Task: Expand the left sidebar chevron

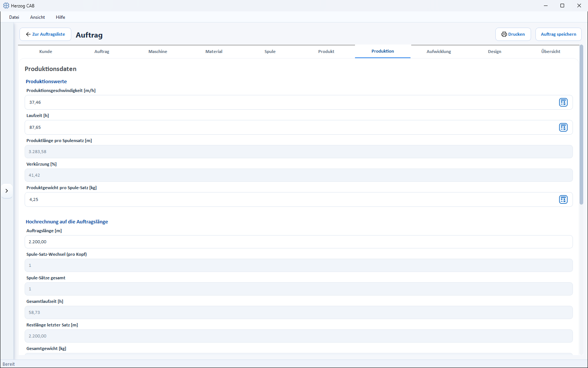Action: point(7,191)
